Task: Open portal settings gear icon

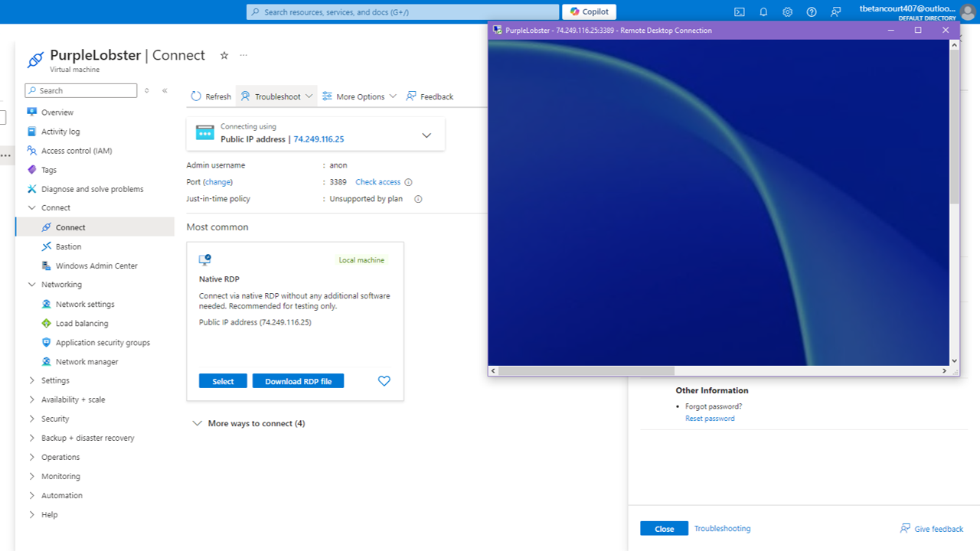Action: pyautogui.click(x=787, y=11)
